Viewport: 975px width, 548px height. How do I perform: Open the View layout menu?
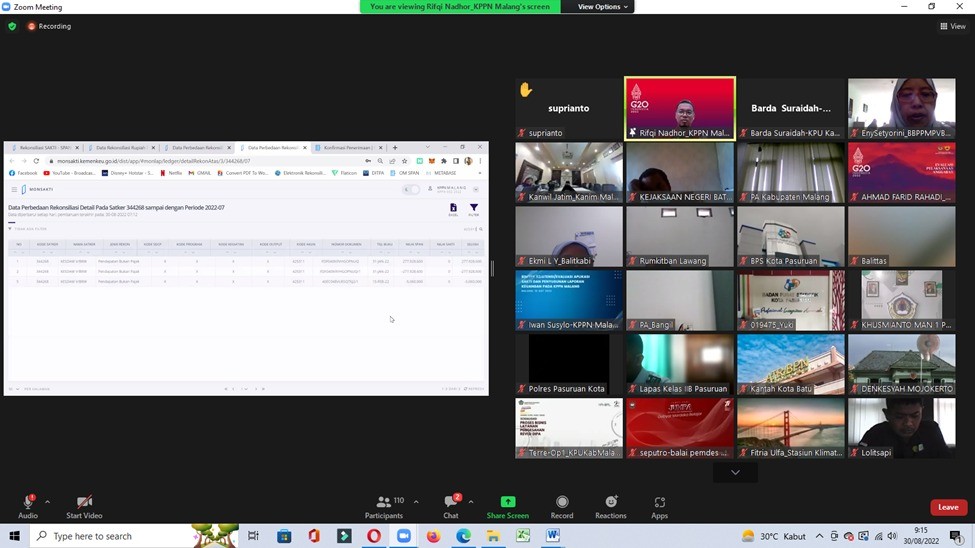tap(952, 26)
